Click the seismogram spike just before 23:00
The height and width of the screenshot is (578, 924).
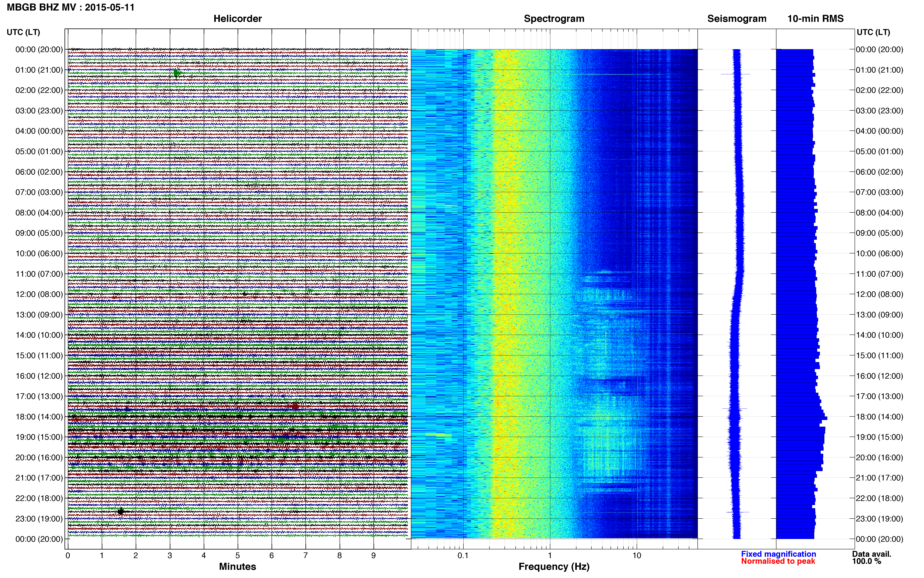tap(738, 512)
